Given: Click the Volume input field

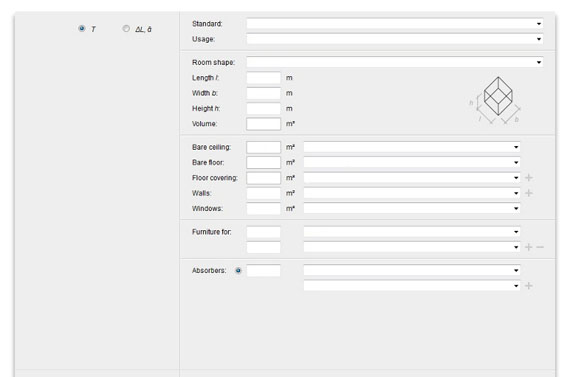Looking at the screenshot, I should [x=264, y=124].
